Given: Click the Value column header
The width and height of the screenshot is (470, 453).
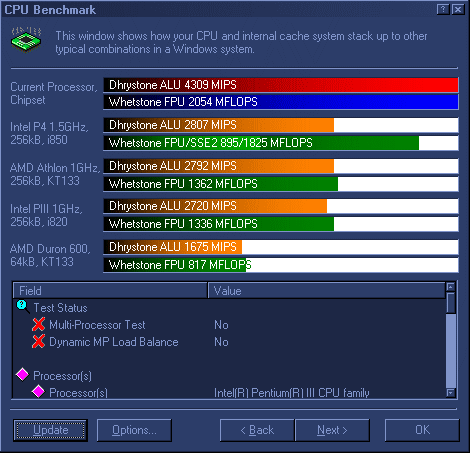Looking at the screenshot, I should 327,291.
